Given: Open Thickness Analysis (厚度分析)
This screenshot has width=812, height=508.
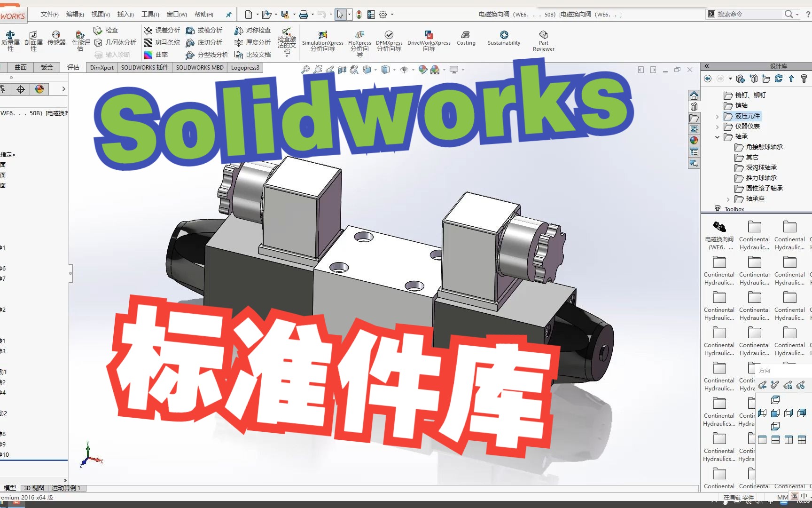Looking at the screenshot, I should (252, 42).
